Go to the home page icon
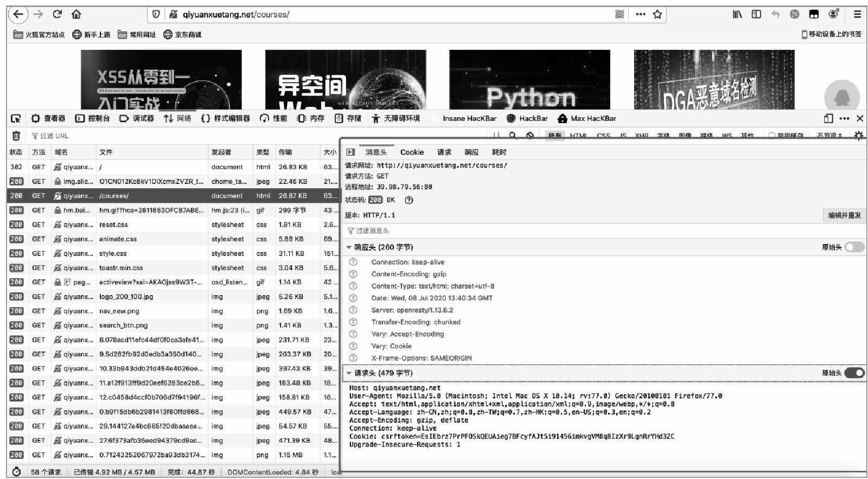The height and width of the screenshot is (479, 868). (x=76, y=15)
